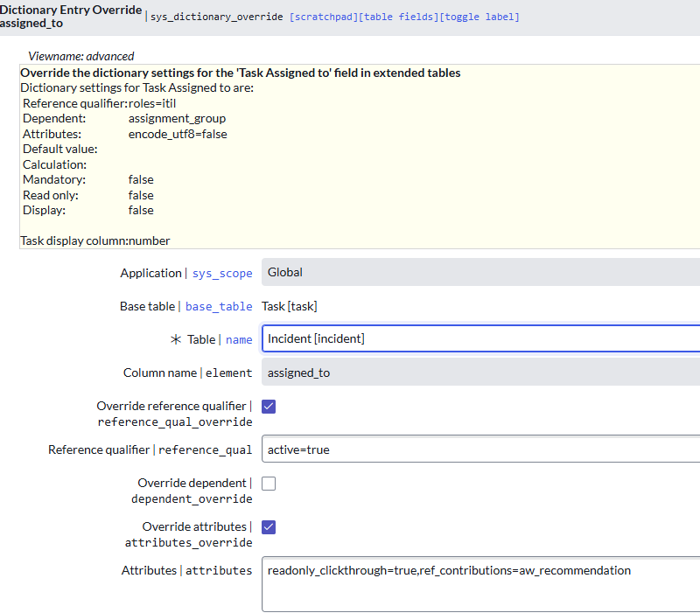Image resolution: width=700 pixels, height=613 pixels.
Task: Open the element field link
Action: [229, 373]
